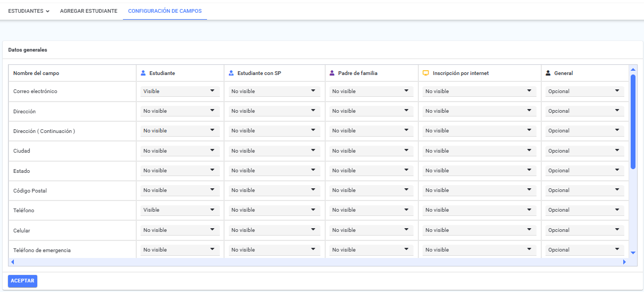644x292 pixels.
Task: Click the blue Estudiante person icon
Action: pyautogui.click(x=143, y=73)
